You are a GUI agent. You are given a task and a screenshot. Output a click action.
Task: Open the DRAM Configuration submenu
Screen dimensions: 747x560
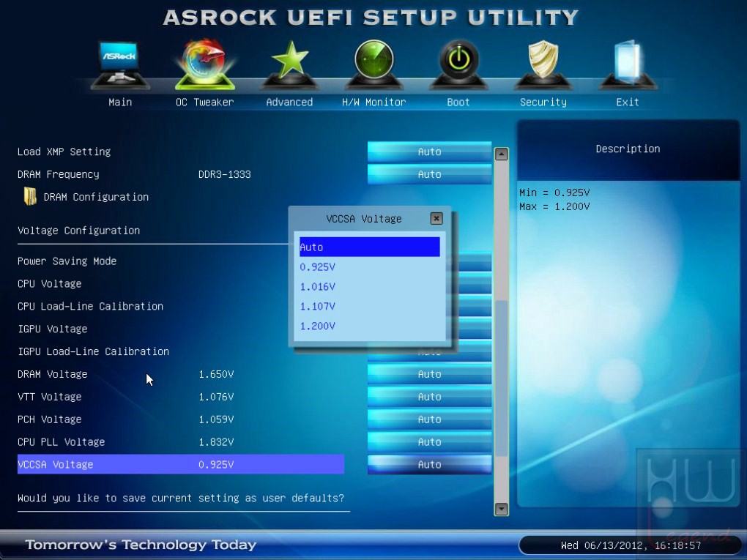click(96, 197)
